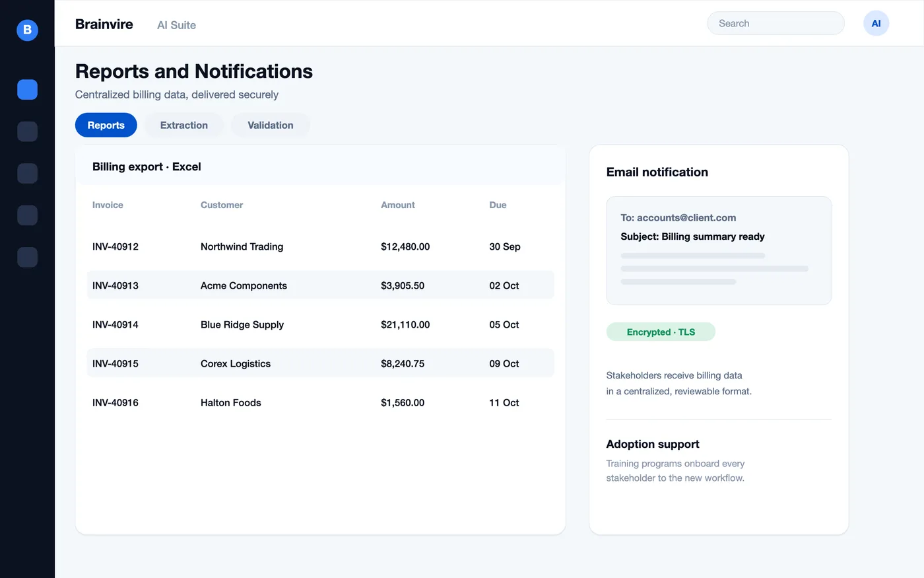Select invoice INV-40912
The width and height of the screenshot is (924, 578).
pyautogui.click(x=115, y=246)
